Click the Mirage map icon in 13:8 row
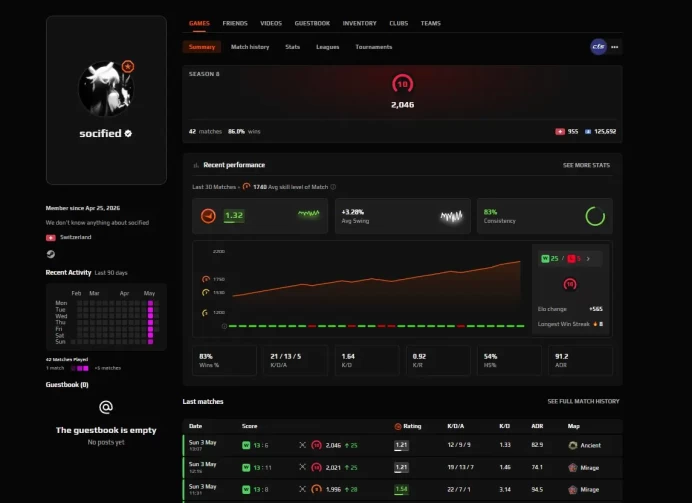Viewport: 692px width, 503px height. pyautogui.click(x=572, y=489)
